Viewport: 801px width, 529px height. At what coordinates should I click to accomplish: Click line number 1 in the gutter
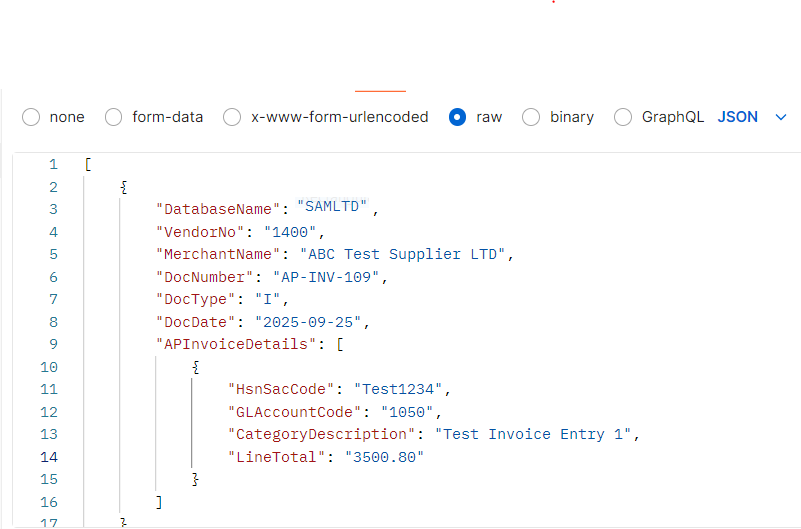(53, 164)
